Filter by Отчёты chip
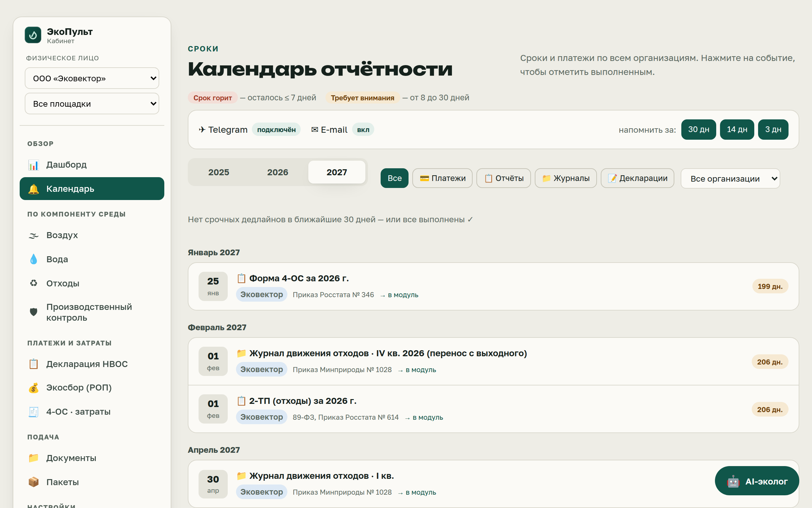 [503, 178]
